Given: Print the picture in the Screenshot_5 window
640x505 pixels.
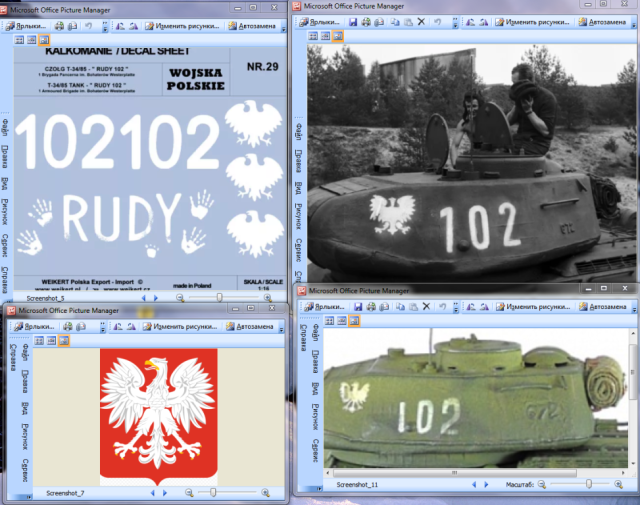Looking at the screenshot, I should tap(60, 26).
